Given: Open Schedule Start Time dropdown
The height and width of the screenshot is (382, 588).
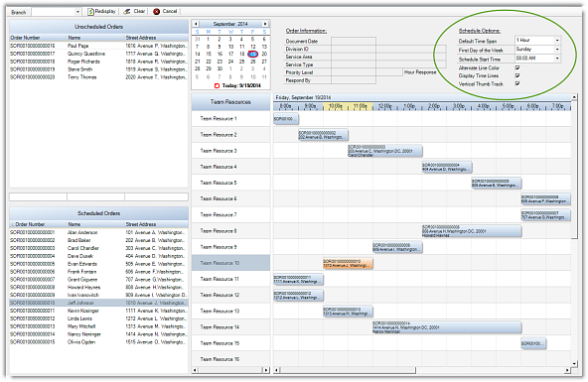Looking at the screenshot, I should click(x=557, y=59).
